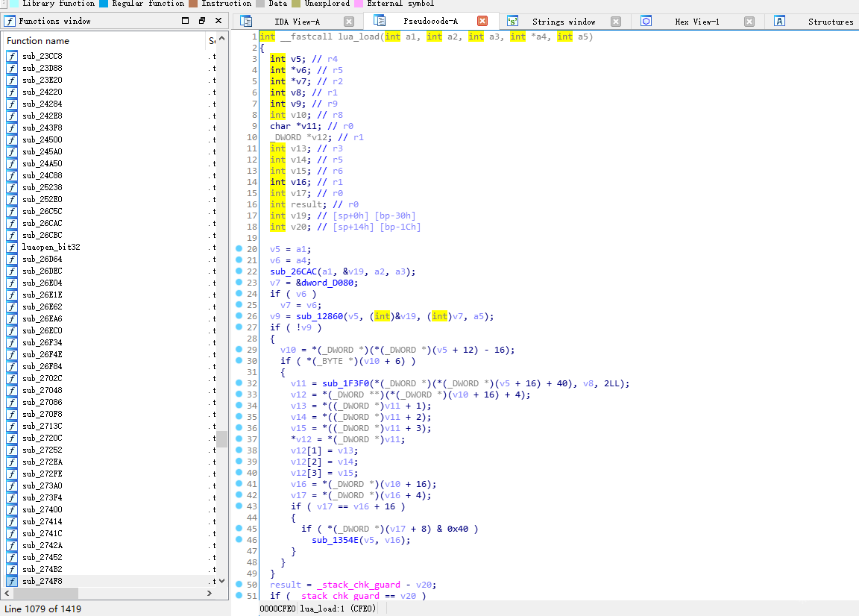Click scroll down arrow in Functions list

pyautogui.click(x=222, y=581)
